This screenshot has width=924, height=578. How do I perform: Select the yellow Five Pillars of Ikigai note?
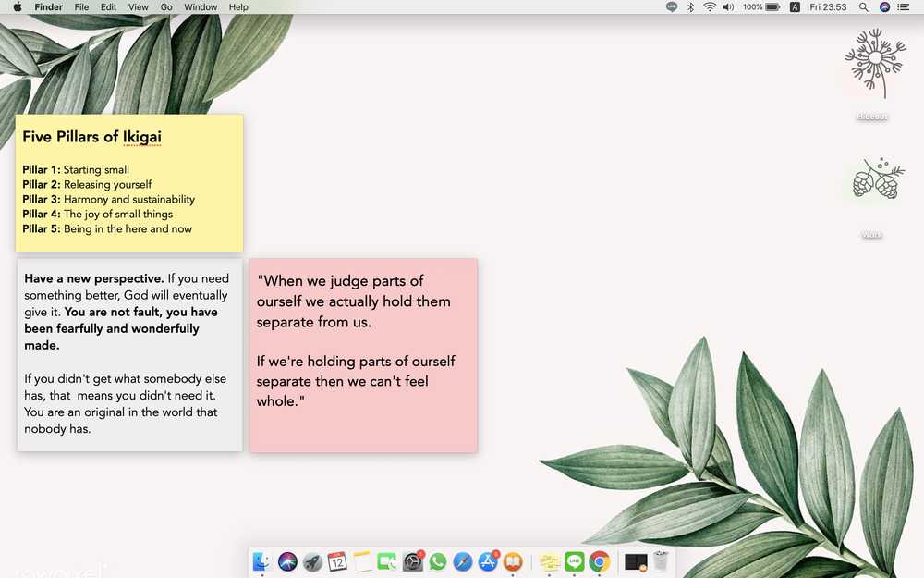coord(129,182)
